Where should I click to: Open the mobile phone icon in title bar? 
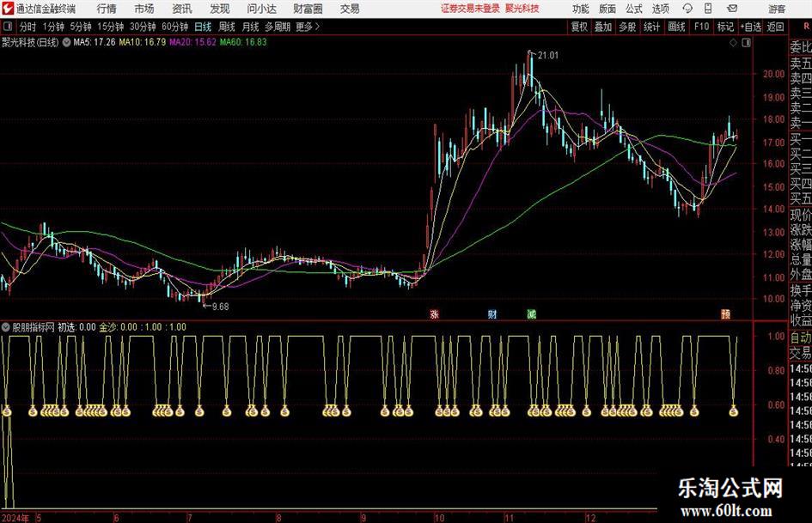[x=708, y=9]
